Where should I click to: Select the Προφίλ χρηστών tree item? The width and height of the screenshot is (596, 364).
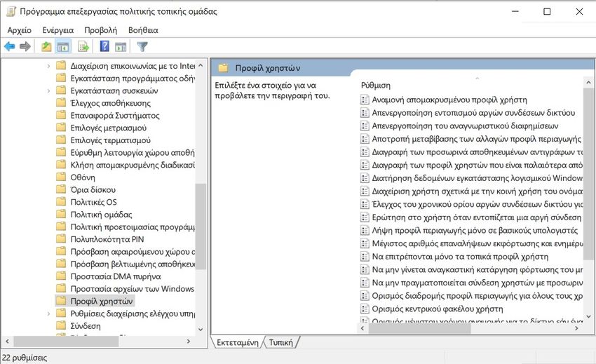102,301
